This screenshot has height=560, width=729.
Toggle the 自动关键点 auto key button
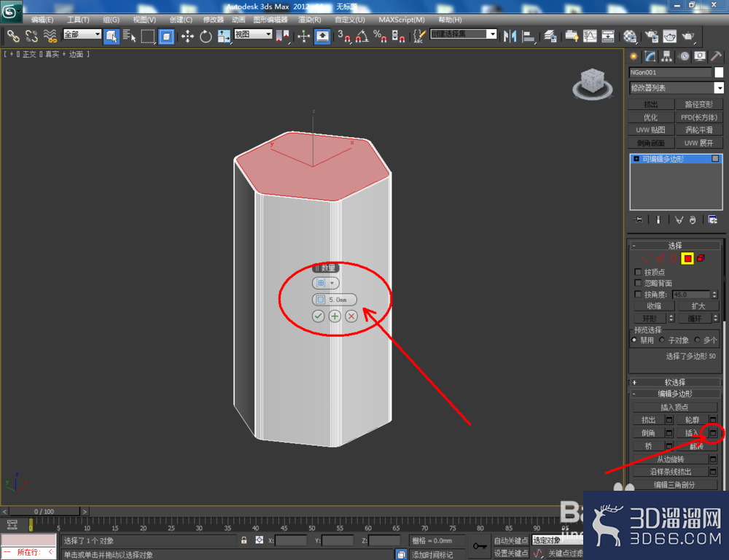(511, 540)
